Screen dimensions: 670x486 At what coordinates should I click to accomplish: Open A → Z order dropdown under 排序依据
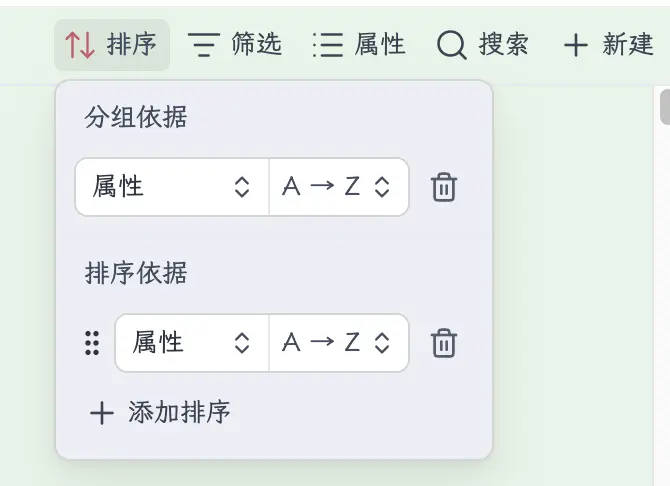338,343
